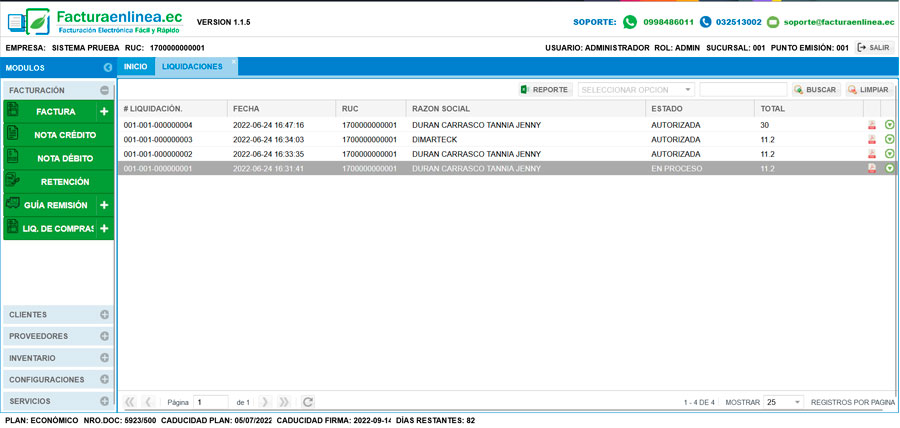
Task: Add new Guía Remisión with plus icon
Action: tap(104, 205)
